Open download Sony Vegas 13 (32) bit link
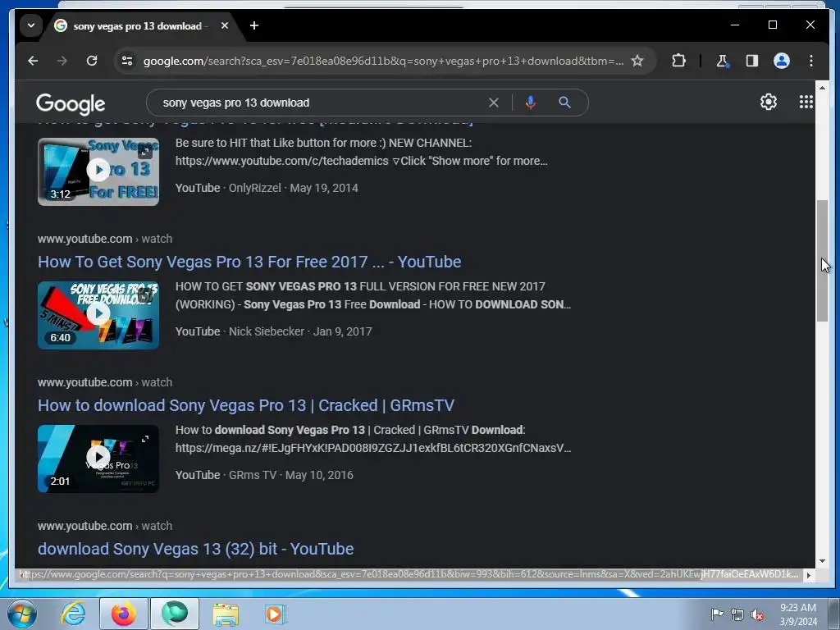 195,549
